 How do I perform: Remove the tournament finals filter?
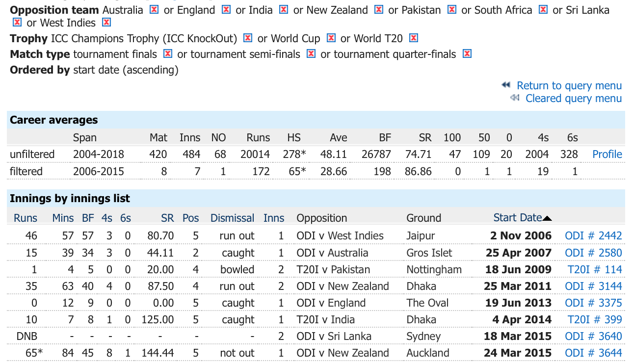[x=168, y=54]
